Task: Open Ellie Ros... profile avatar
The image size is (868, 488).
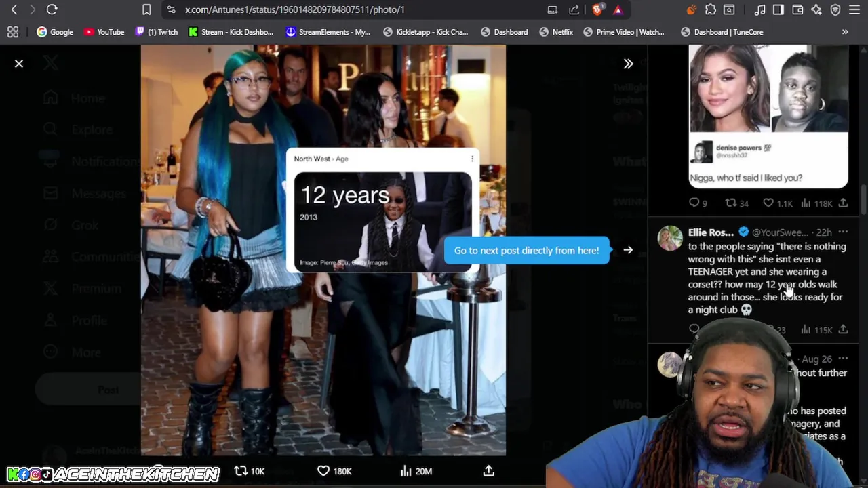Action: [670, 238]
